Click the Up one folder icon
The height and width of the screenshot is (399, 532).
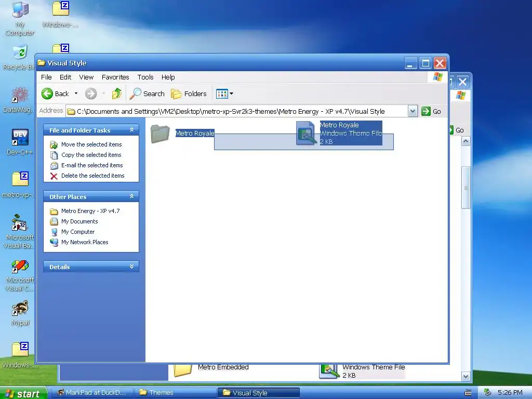pyautogui.click(x=117, y=94)
